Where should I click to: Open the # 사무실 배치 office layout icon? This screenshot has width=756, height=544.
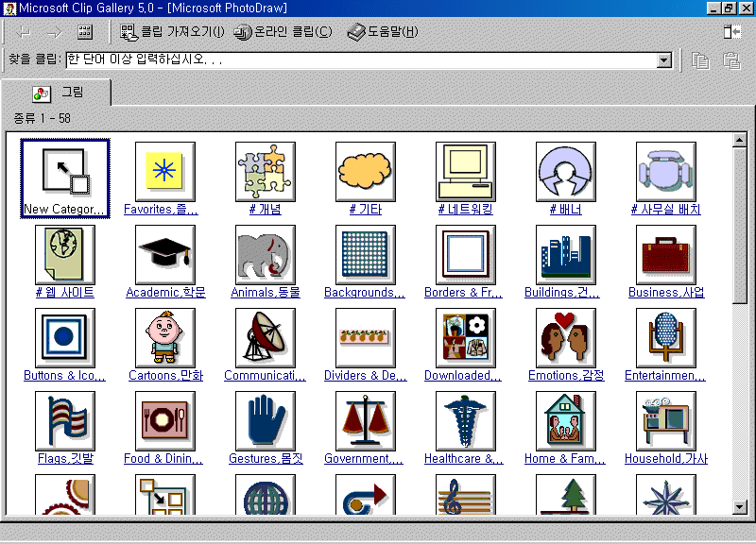(666, 172)
